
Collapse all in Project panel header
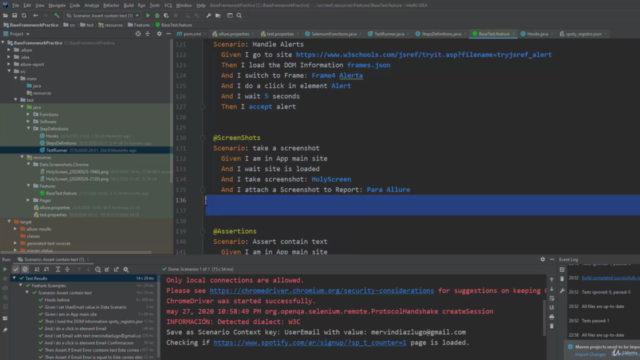coord(148,34)
